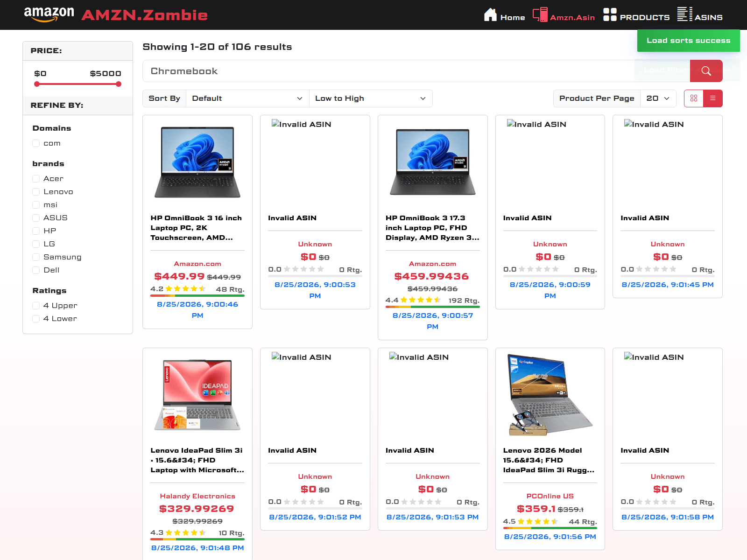The width and height of the screenshot is (747, 560).
Task: Click the Amzn.Asin devices icon
Action: [540, 14]
